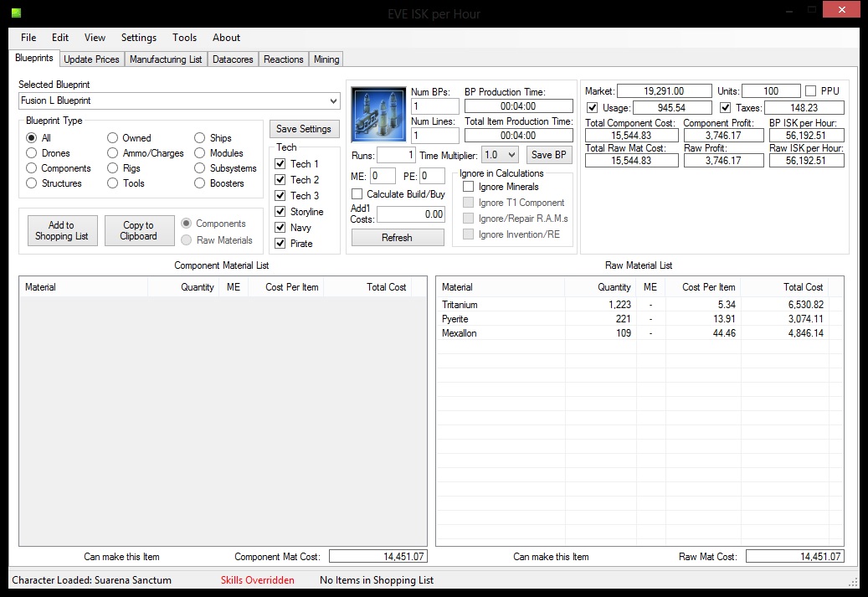Click Character Loaded: Suarena Sanctum status
This screenshot has width=868, height=597.
click(91, 579)
